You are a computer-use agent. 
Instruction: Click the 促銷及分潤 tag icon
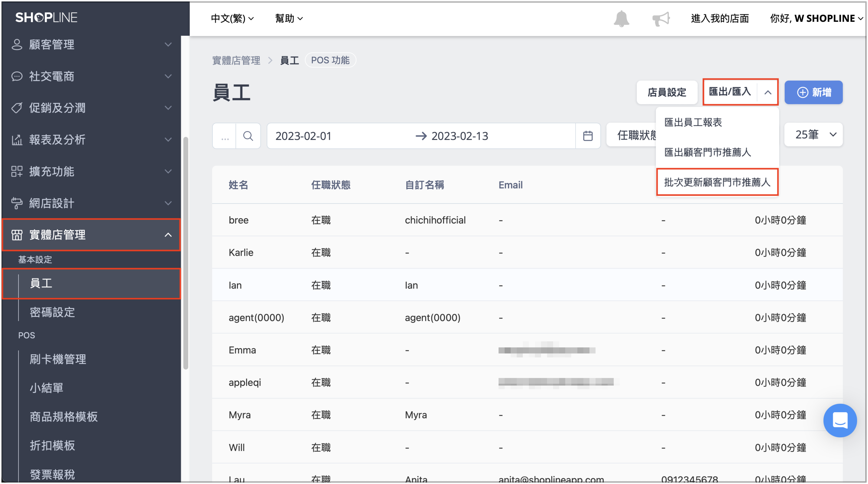pos(17,108)
